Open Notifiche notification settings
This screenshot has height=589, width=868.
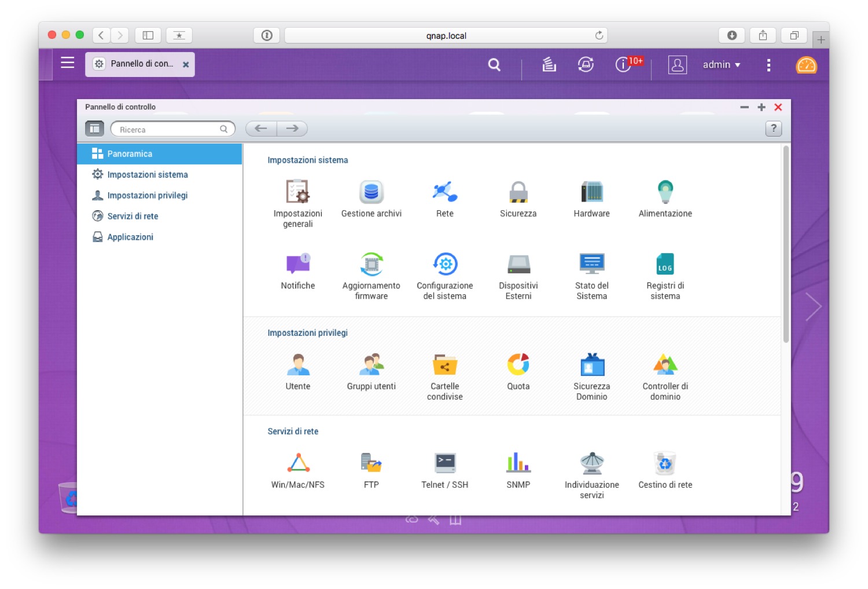point(298,271)
